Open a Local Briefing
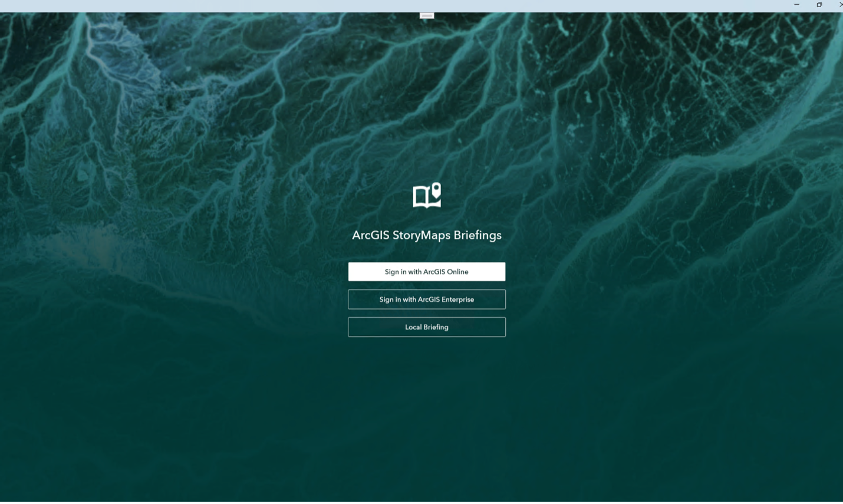This screenshot has width=843, height=504. click(x=427, y=327)
